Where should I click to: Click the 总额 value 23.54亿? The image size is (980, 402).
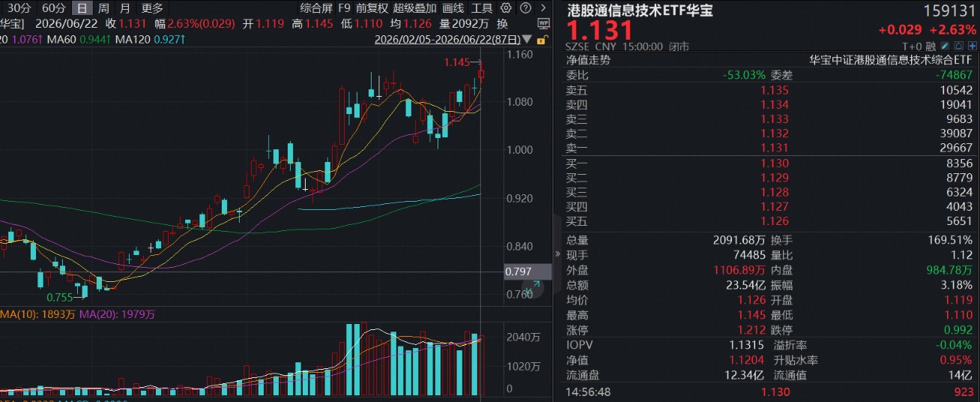(x=746, y=285)
